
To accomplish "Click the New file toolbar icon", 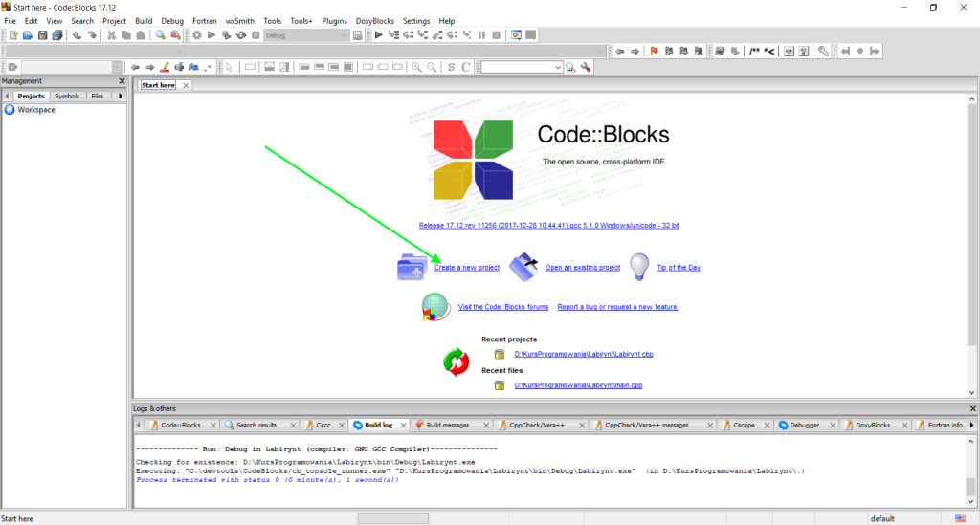I will [13, 35].
